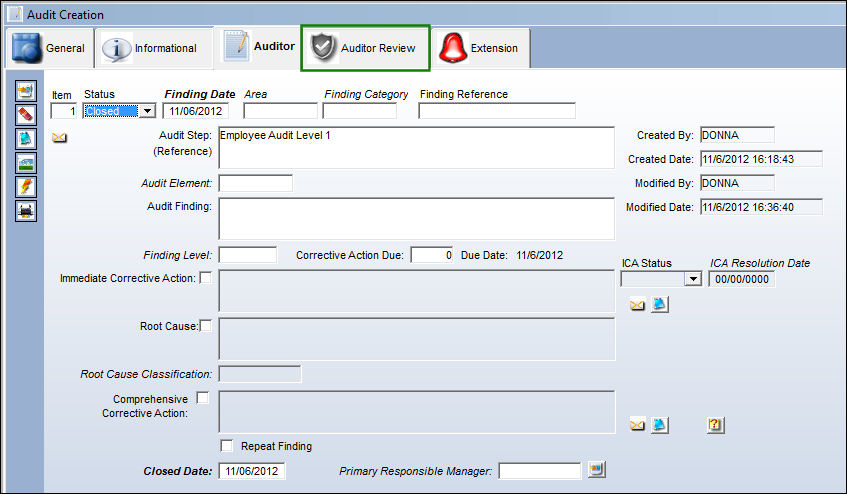Screen dimensions: 847x494
Task: Click the yellow question mark help icon
Action: point(716,425)
